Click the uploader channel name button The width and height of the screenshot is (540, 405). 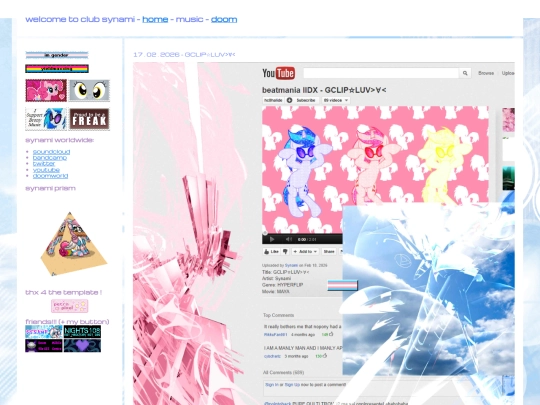point(273,100)
